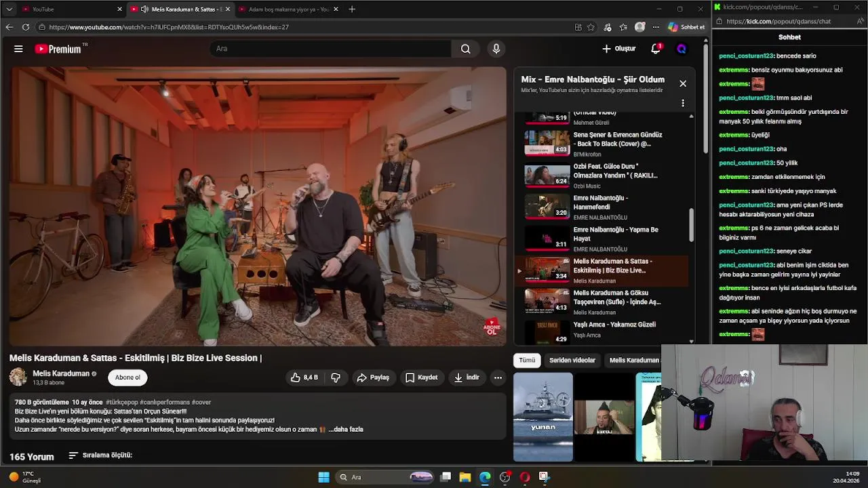Open comments Sıralama ölçütü sort dropdown

[100, 455]
